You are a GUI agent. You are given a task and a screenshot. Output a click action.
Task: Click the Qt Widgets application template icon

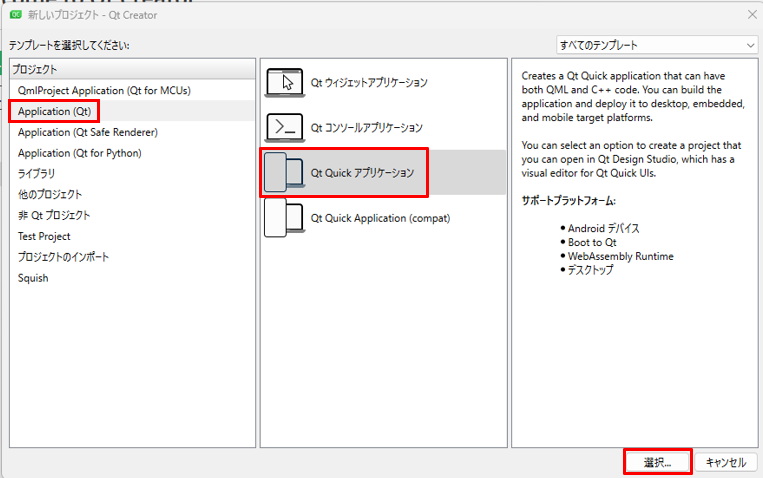(284, 82)
